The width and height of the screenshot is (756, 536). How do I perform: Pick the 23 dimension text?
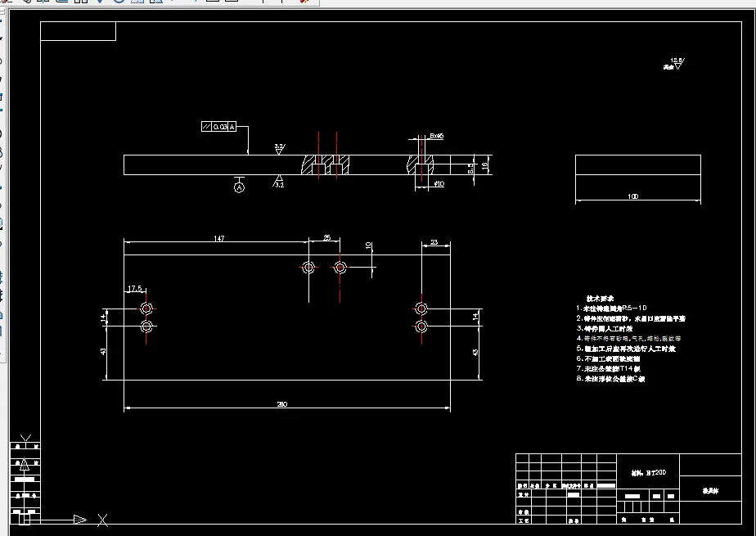[434, 242]
